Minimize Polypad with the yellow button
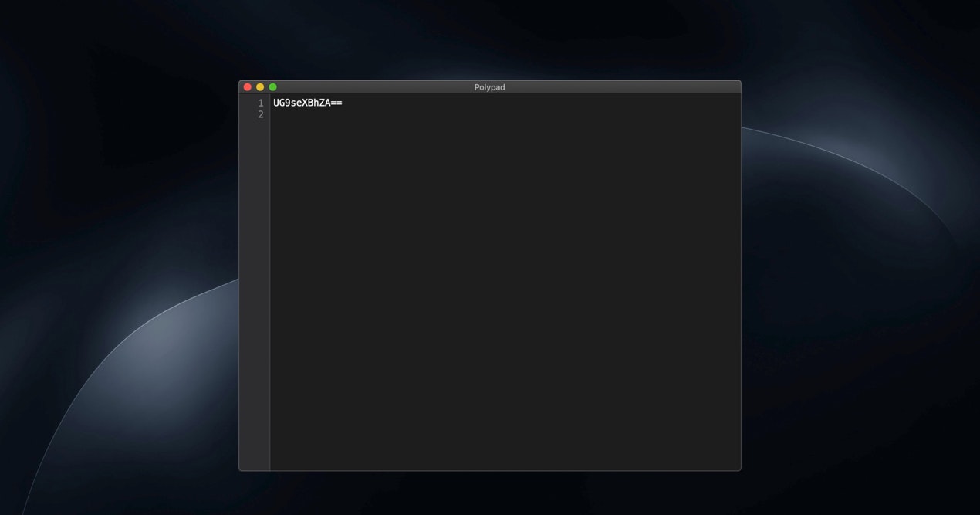 (x=260, y=87)
